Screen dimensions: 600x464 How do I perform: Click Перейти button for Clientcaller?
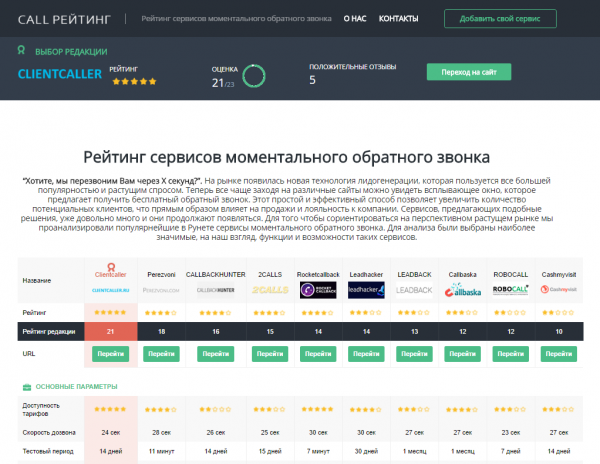111,354
